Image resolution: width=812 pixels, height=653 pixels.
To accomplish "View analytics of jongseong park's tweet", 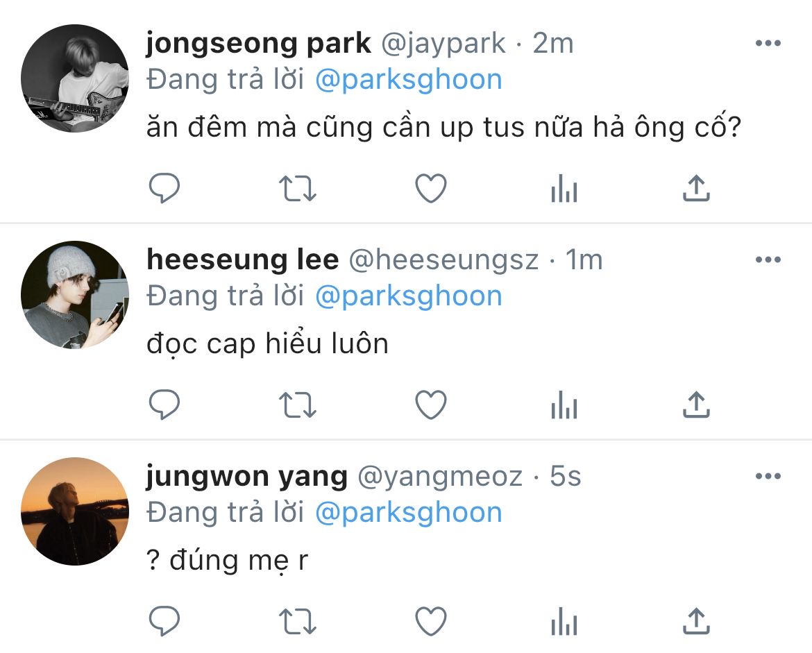I will point(564,188).
